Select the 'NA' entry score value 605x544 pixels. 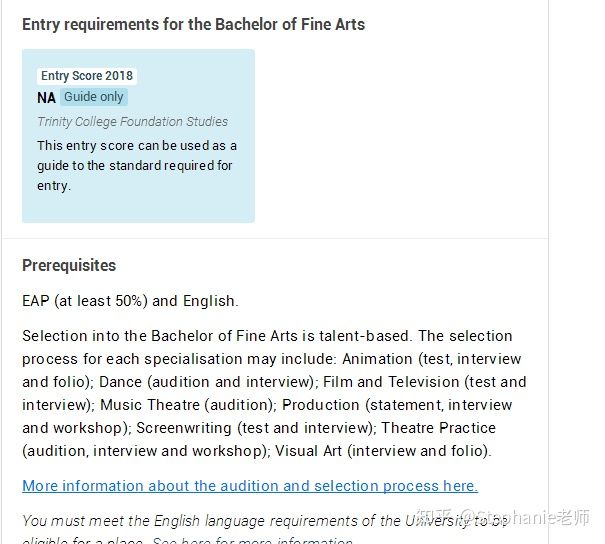(x=46, y=98)
